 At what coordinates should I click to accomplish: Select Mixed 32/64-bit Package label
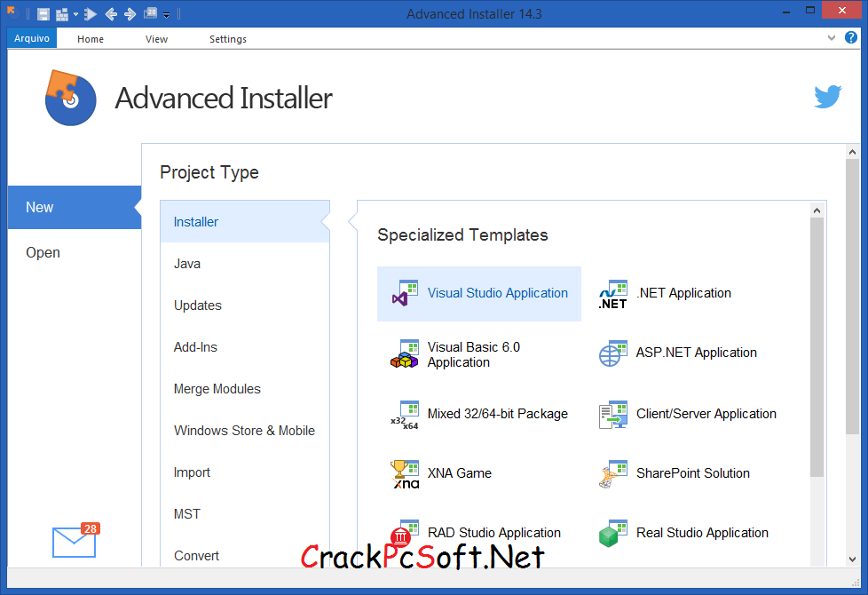click(498, 414)
